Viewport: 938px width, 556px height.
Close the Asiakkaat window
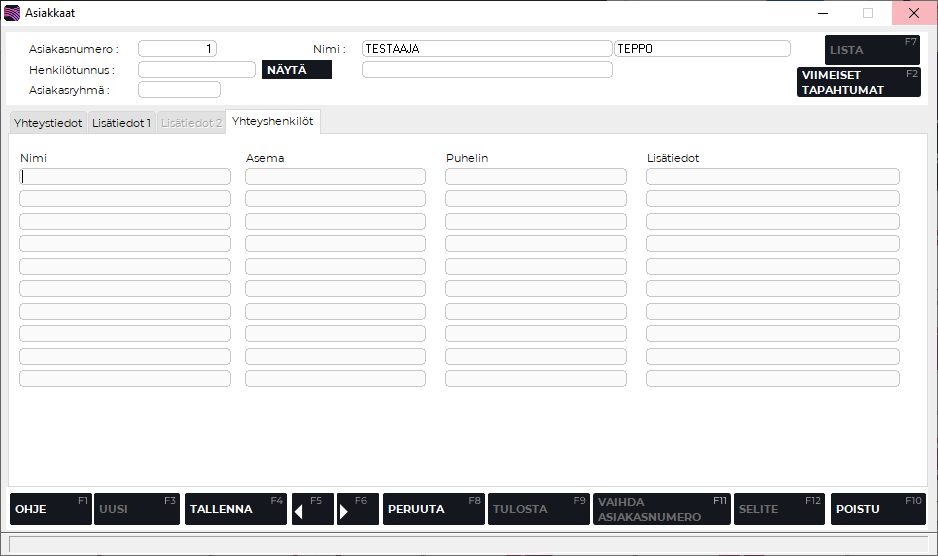913,13
